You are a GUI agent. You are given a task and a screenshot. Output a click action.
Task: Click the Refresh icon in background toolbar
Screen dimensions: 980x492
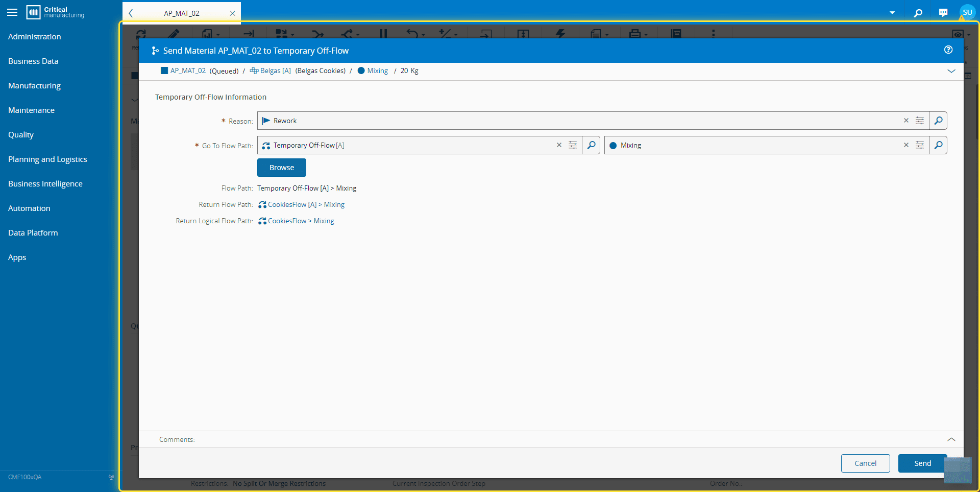141,34
